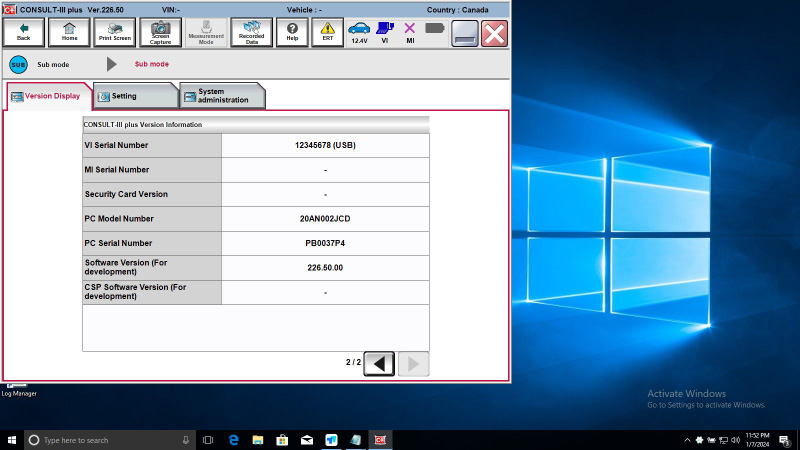Click the Windows search box in the taskbar
The height and width of the screenshot is (450, 800).
tap(110, 440)
